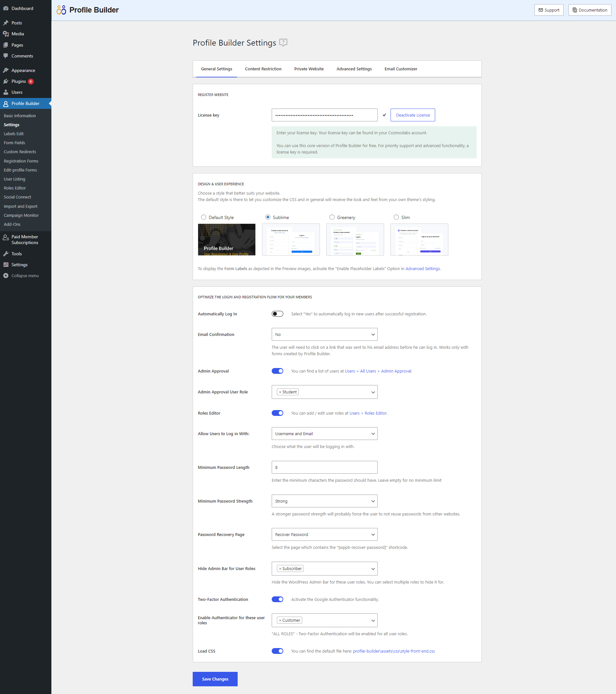616x694 pixels.
Task: Click the Media icon in the sidebar
Action: pos(6,34)
